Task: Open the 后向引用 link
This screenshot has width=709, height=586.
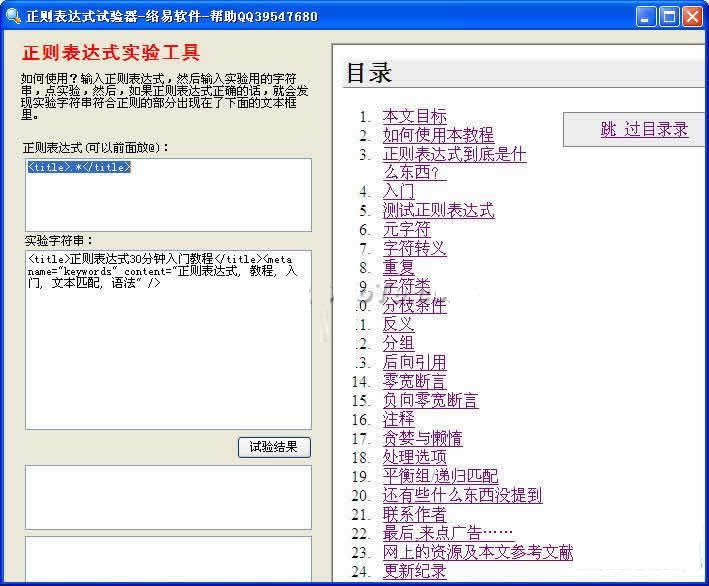Action: pyautogui.click(x=415, y=362)
